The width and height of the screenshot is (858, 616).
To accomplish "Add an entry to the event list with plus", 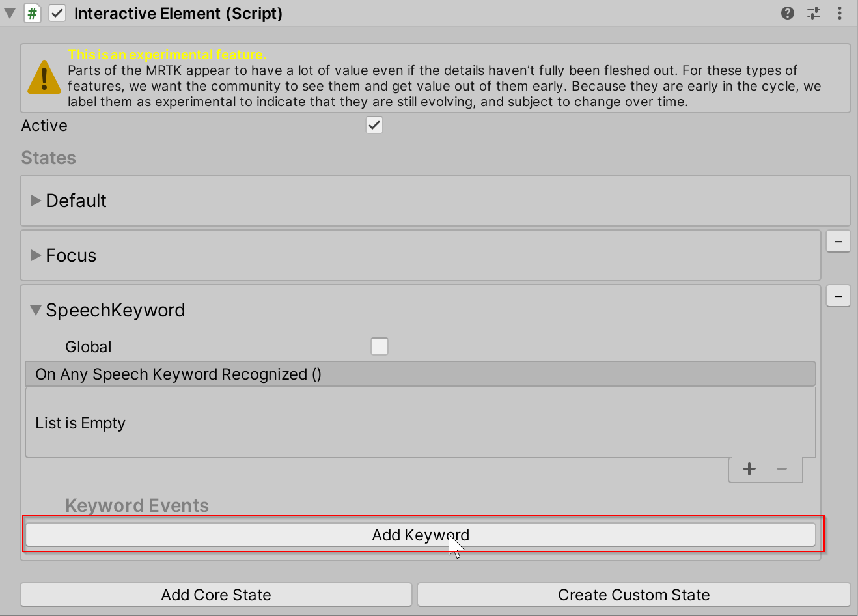I will click(749, 469).
